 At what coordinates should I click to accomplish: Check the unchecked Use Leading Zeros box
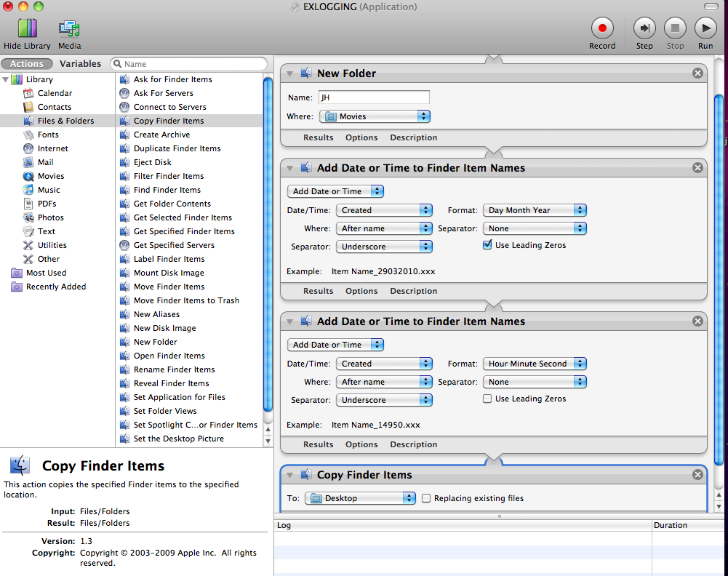coord(487,399)
